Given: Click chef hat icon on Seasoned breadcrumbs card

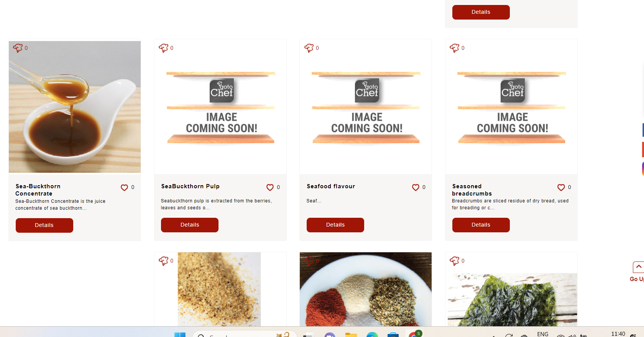Looking at the screenshot, I should (x=454, y=48).
